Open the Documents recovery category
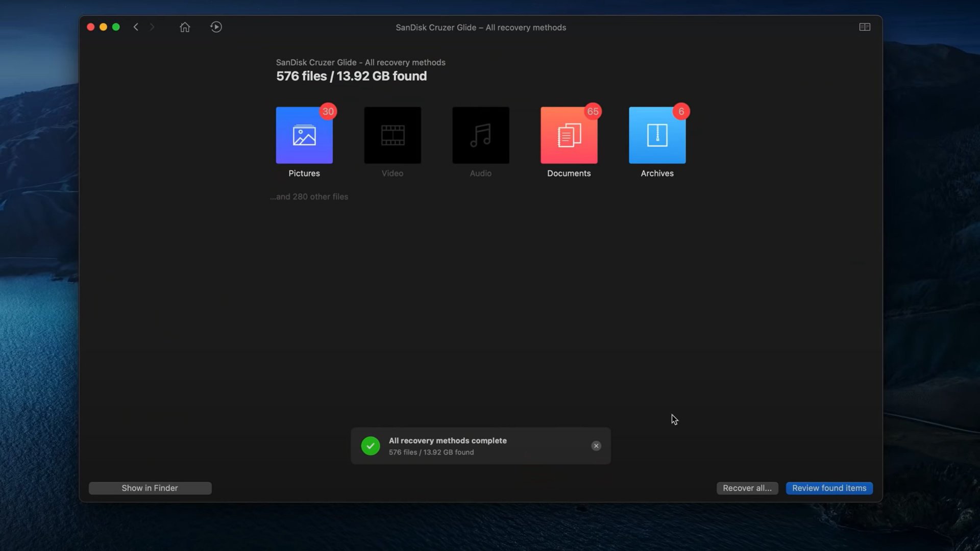Viewport: 980px width, 551px height. [x=569, y=135]
